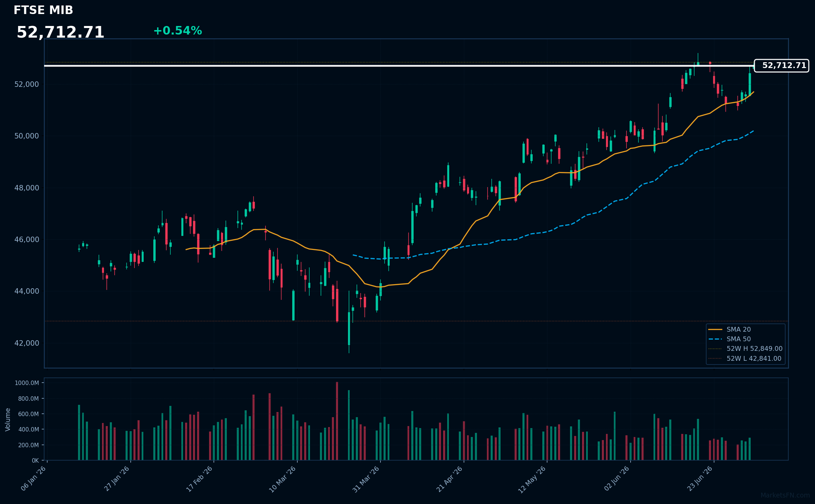This screenshot has height=504, width=815.
Task: Click the 48,000 price axis label
Action: coord(27,188)
